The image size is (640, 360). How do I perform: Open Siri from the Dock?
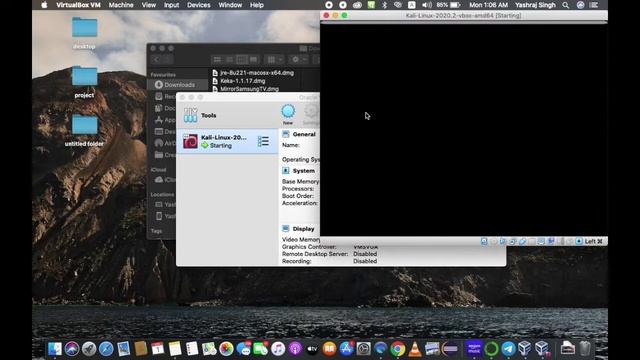(x=72, y=349)
